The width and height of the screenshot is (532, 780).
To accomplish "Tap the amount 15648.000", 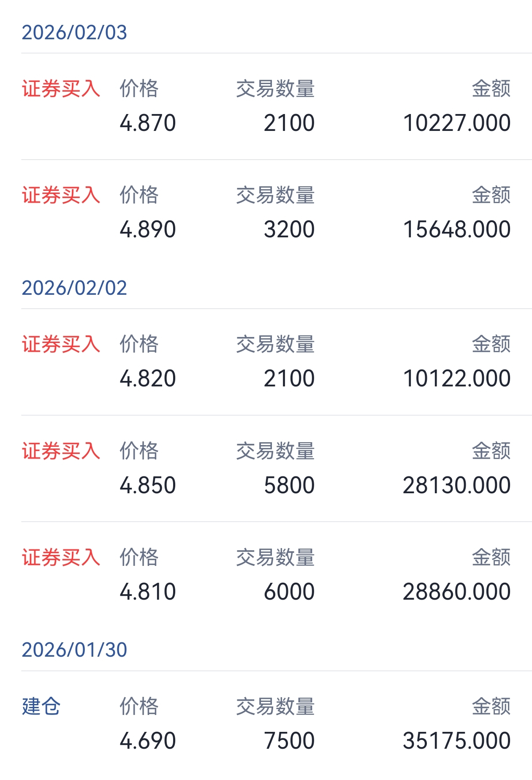I will tap(457, 230).
